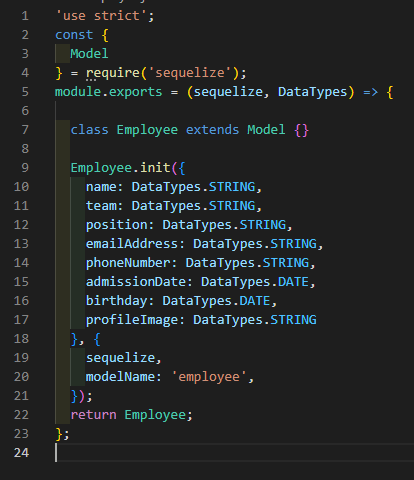Click the 'emailAddress' property on line 13
This screenshot has height=480, width=414.
point(132,244)
